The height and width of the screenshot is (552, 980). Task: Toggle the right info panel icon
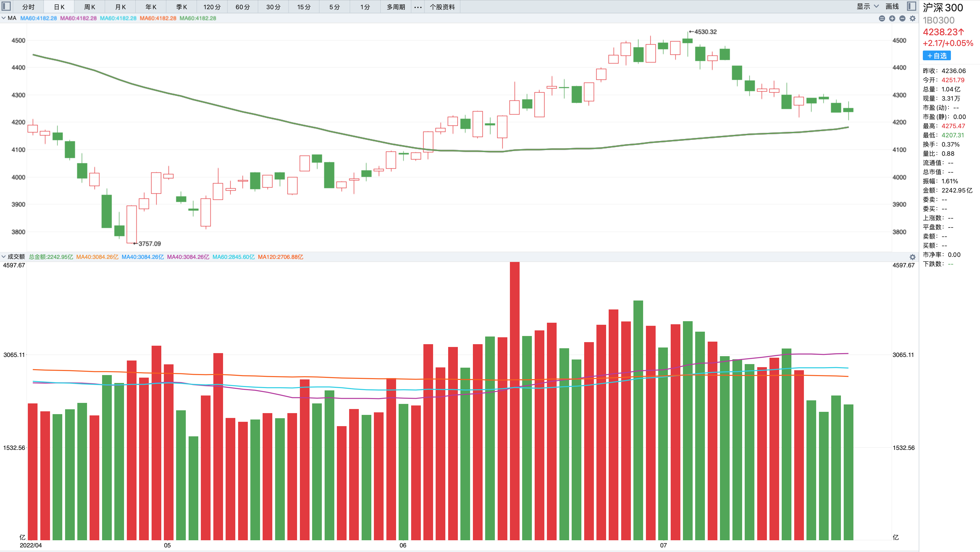(911, 6)
